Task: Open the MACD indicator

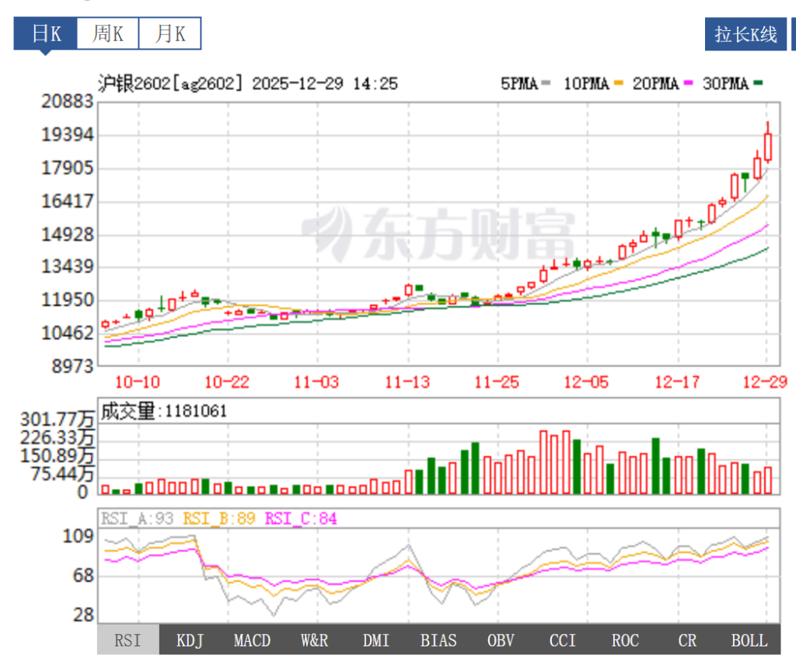Action: point(252,640)
